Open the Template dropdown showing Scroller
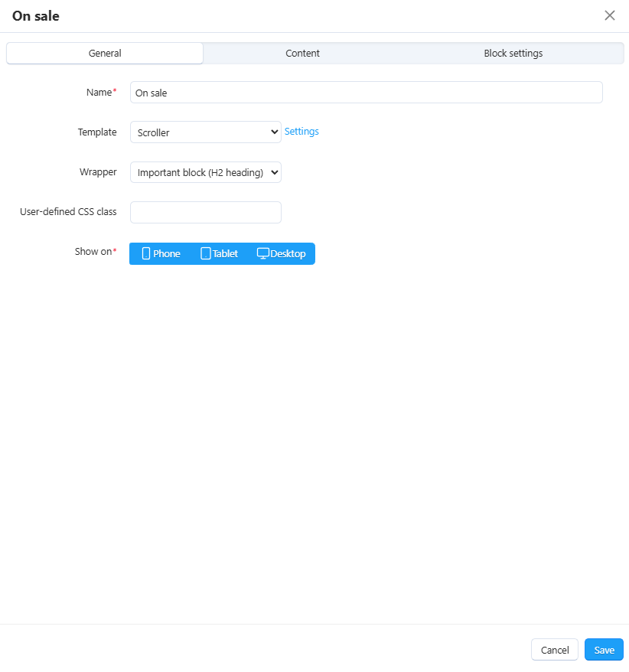This screenshot has height=672, width=629. tap(206, 132)
